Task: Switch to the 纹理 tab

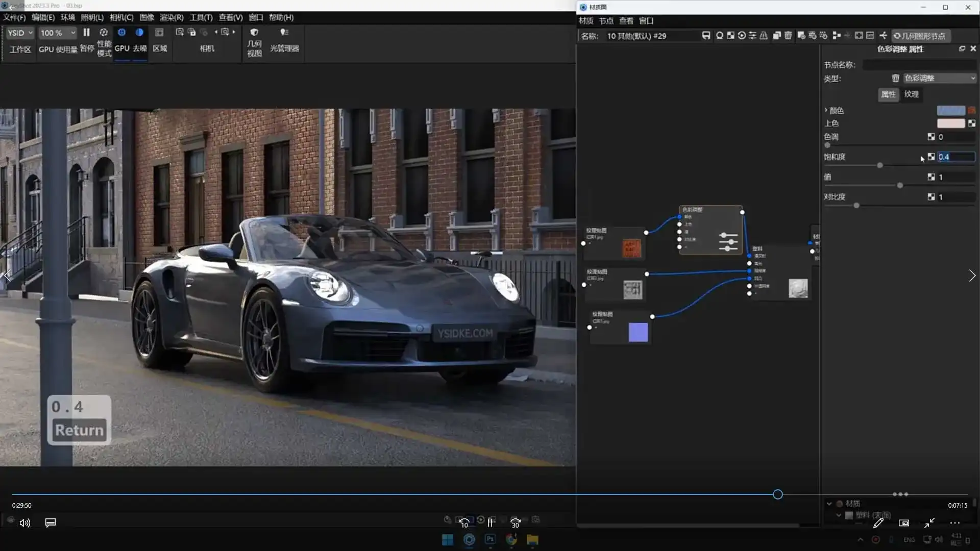Action: pos(911,94)
